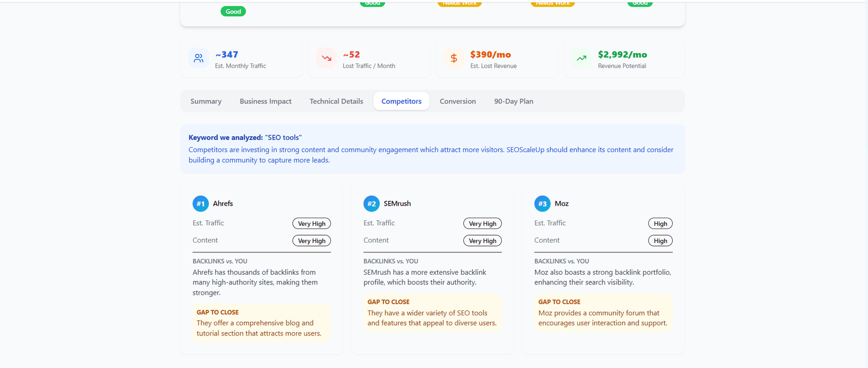Click the #3 rank badge for Moz
This screenshot has width=868, height=368.
[542, 204]
